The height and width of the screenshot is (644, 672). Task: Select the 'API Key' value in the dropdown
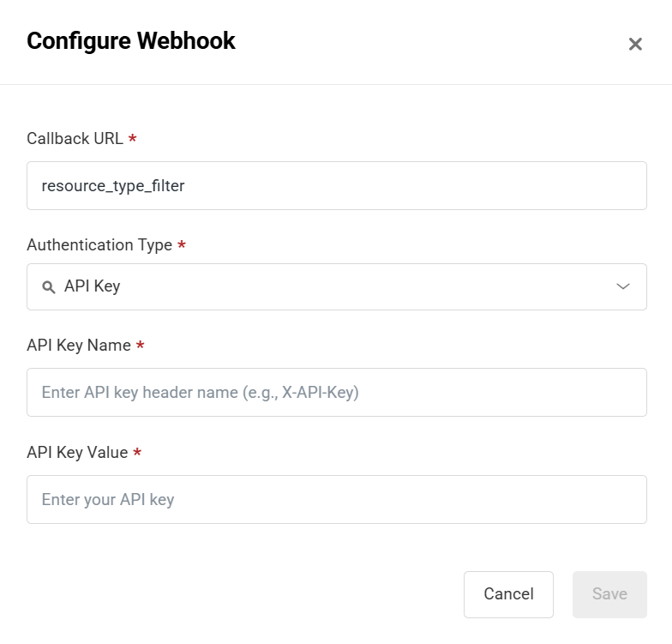point(93,286)
